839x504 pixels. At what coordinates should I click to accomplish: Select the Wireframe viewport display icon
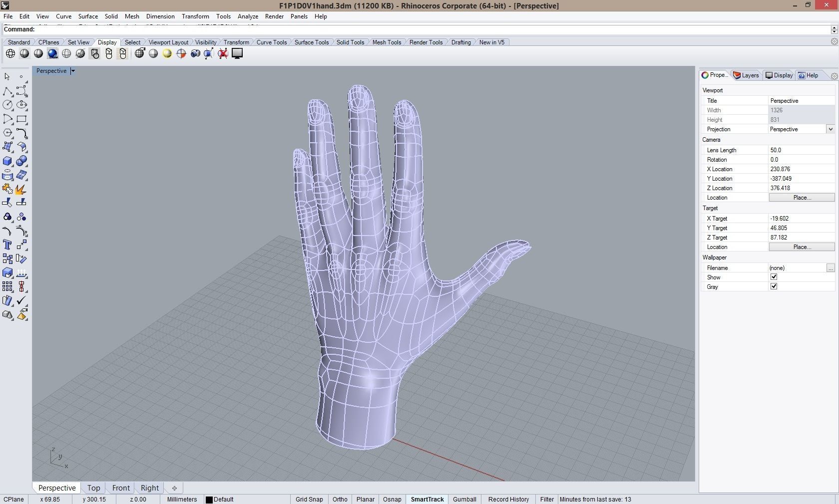(x=10, y=53)
